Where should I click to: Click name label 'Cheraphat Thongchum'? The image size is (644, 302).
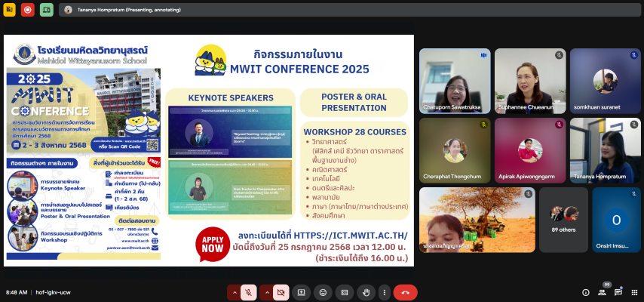452,177
